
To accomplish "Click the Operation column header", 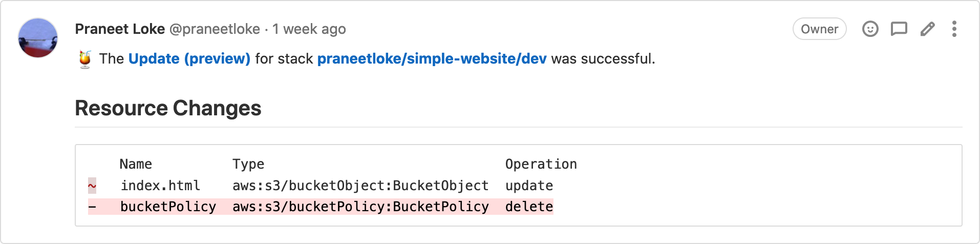I will [x=541, y=164].
